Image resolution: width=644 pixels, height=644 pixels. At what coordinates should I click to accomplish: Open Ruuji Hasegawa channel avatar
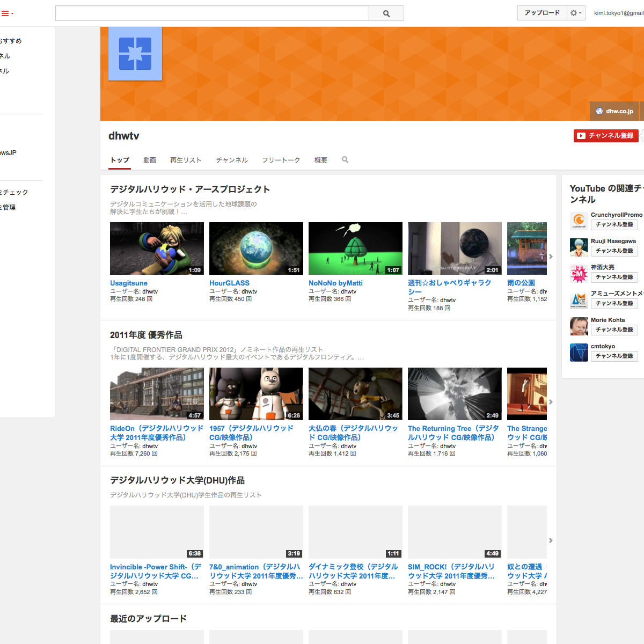pyautogui.click(x=579, y=247)
